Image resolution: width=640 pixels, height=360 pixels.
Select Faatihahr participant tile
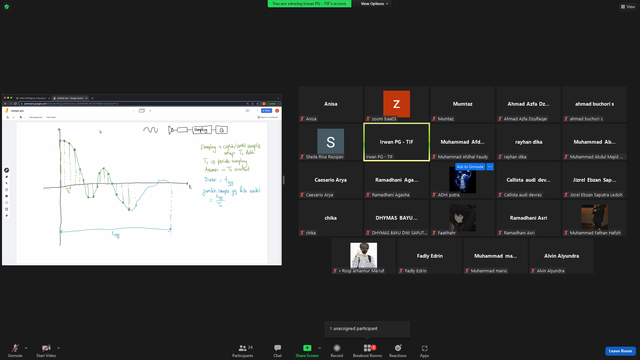(462, 218)
